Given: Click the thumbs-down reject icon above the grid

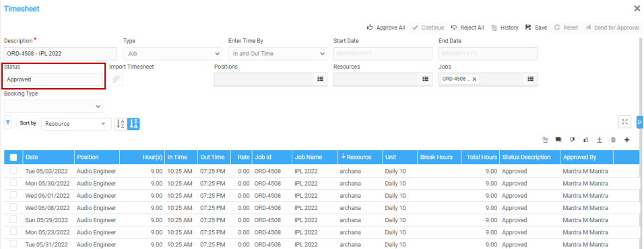Looking at the screenshot, I should (x=572, y=140).
